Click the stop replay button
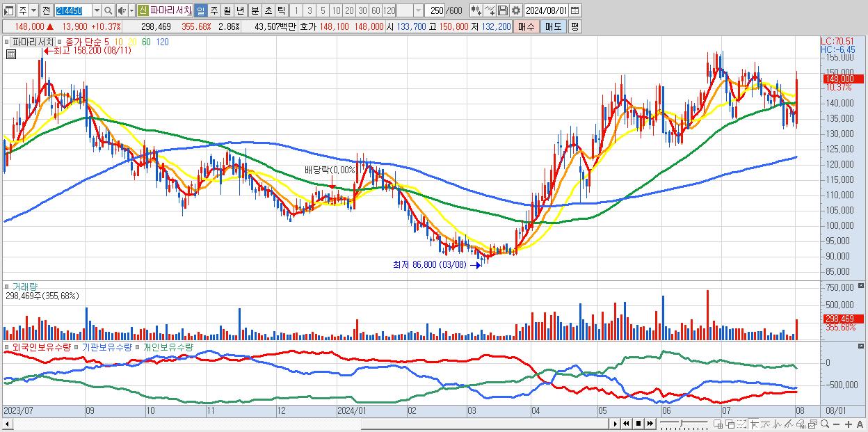 [638, 424]
